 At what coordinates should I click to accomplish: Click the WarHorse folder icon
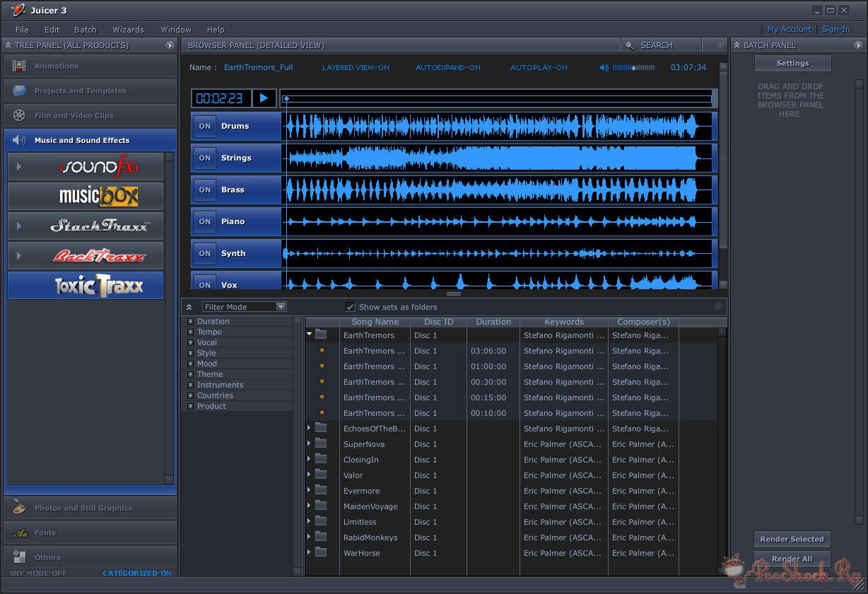(321, 552)
